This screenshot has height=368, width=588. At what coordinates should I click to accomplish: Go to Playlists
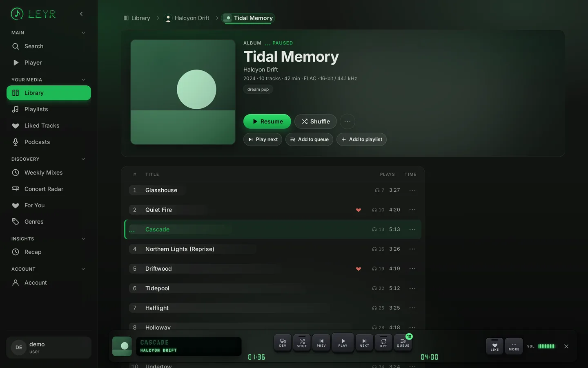point(49,109)
